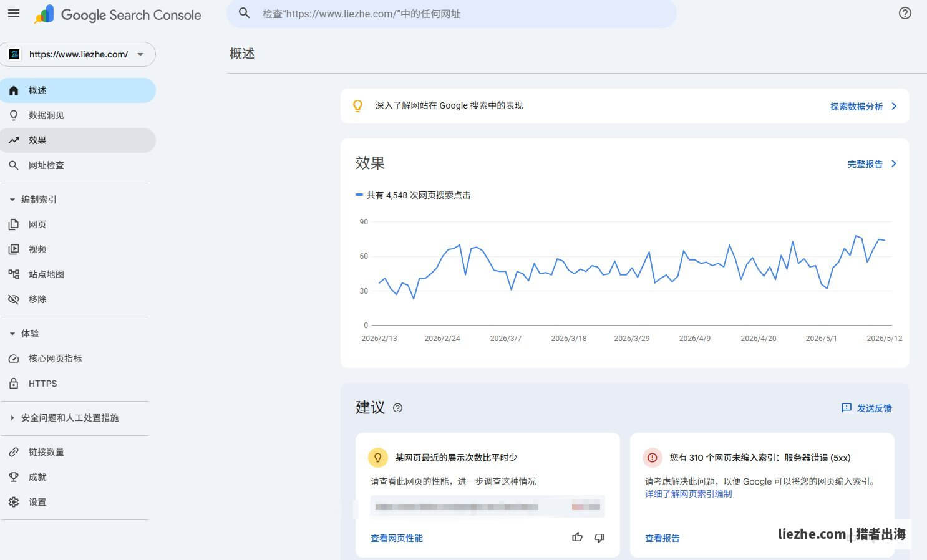This screenshot has width=927, height=560.
Task: Click the crossed-eye icon beside 移除
Action: pos(14,299)
